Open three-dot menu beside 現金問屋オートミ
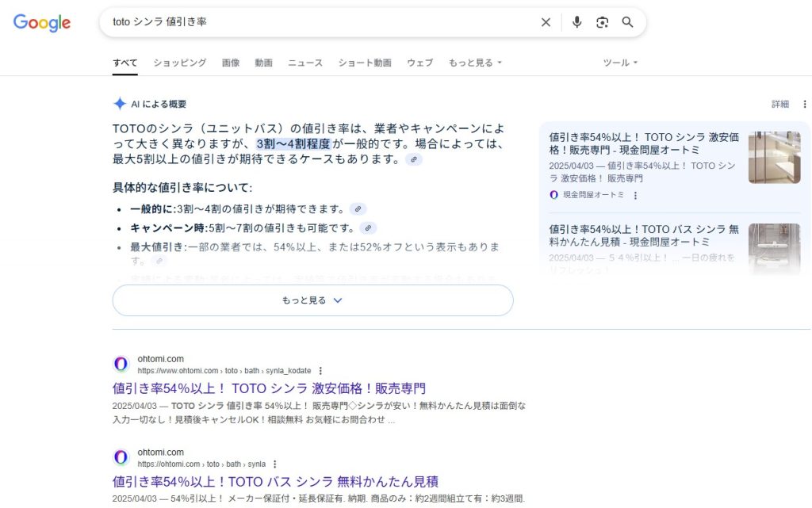Image resolution: width=812 pixels, height=508 pixels. pyautogui.click(x=635, y=195)
